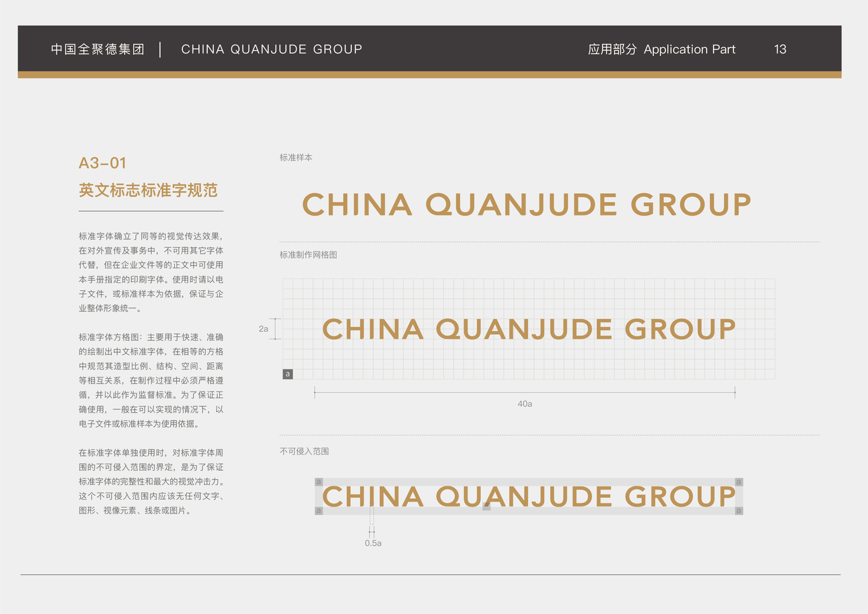
Task: Click the 'Application Part' header label
Action: [x=689, y=50]
